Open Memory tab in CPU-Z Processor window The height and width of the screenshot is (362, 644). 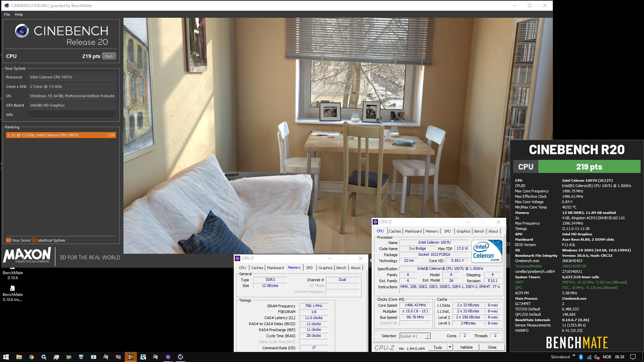pos(432,231)
